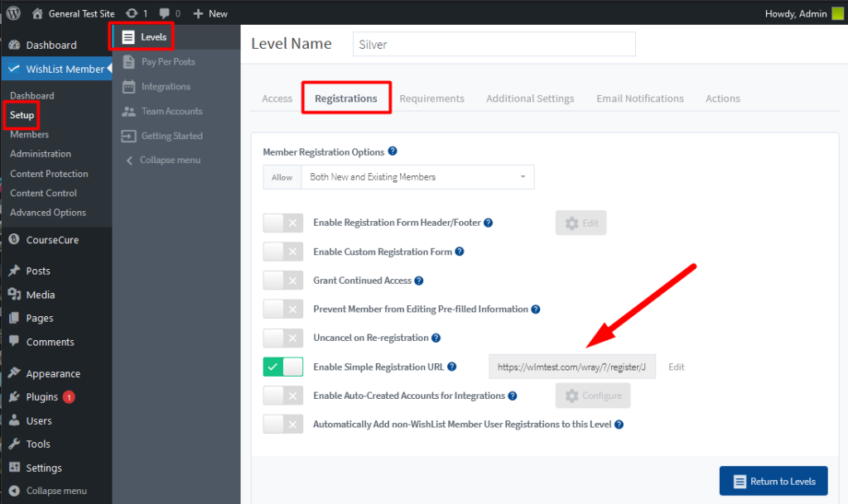Collapse the main WordPress admin menu
The width and height of the screenshot is (848, 504).
(x=48, y=491)
